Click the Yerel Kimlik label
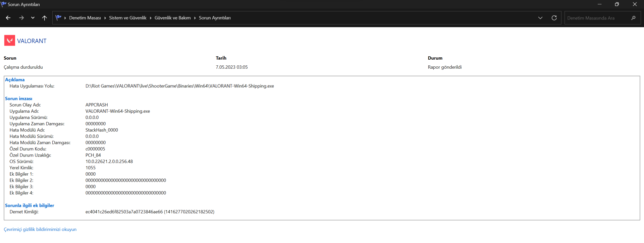This screenshot has width=644, height=243. tap(21, 168)
